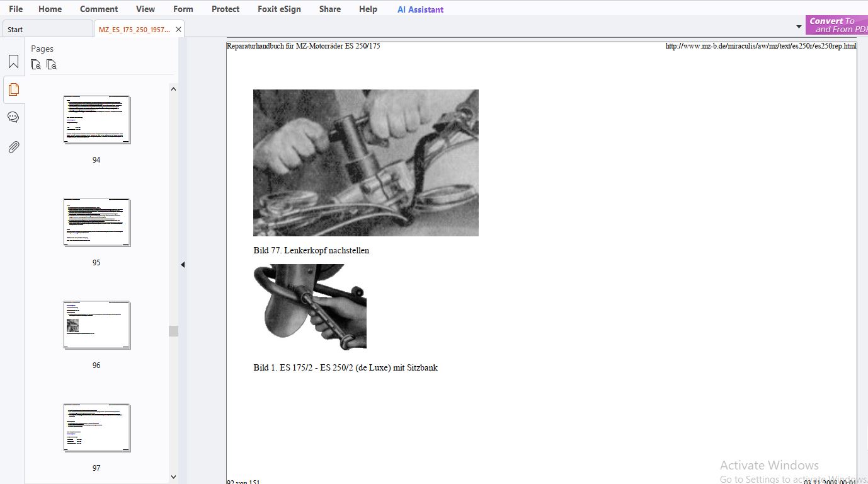Select page 96 thumbnail
This screenshot has width=868, height=484.
coord(96,325)
